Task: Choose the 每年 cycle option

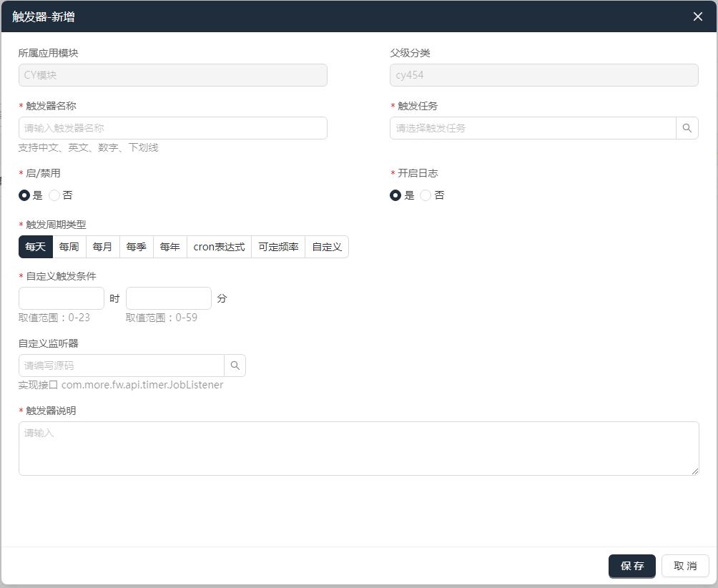Action: 169,247
